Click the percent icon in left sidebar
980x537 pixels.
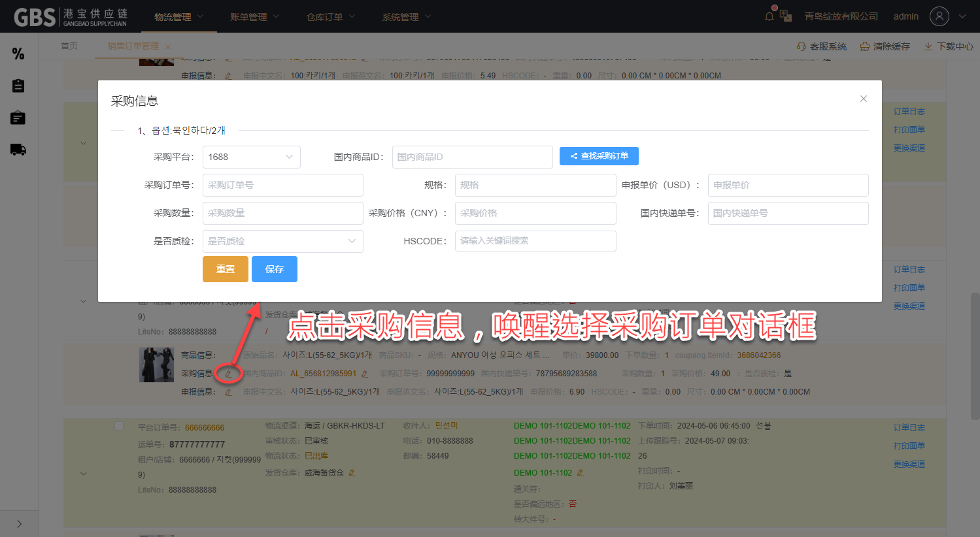pyautogui.click(x=18, y=54)
